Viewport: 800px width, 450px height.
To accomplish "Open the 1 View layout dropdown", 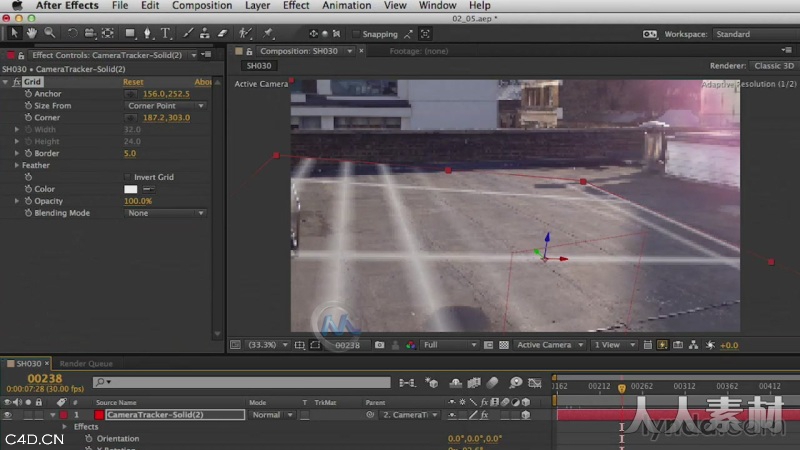I will click(614, 345).
